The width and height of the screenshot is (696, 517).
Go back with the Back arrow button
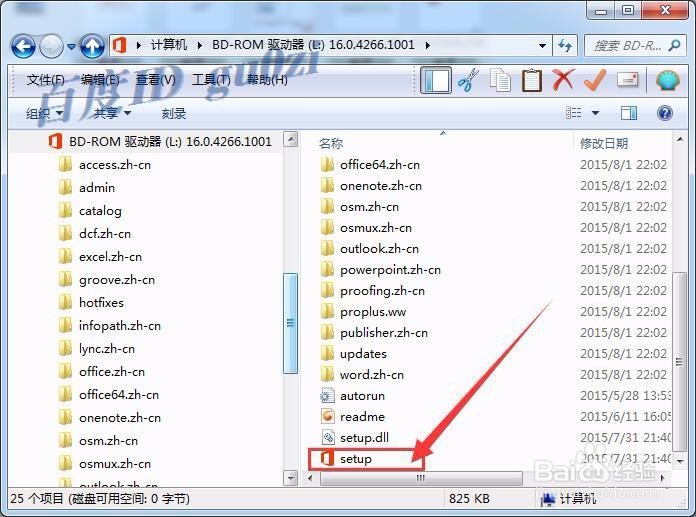coord(23,46)
